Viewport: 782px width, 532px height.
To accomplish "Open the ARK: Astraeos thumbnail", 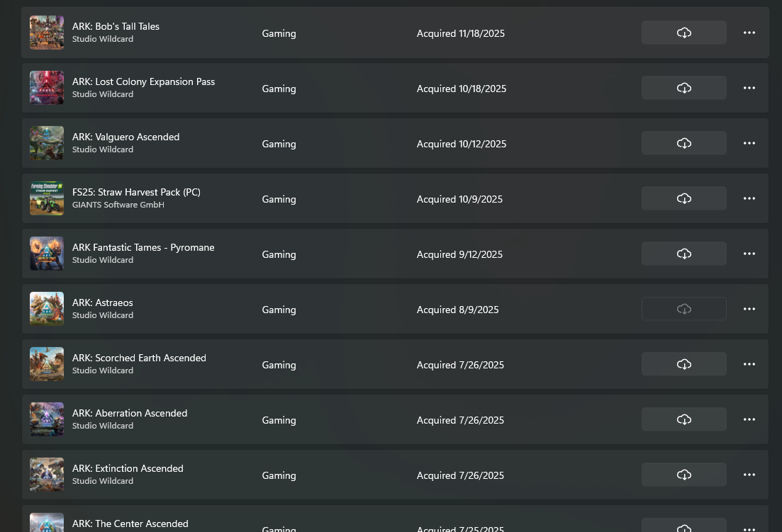I will pyautogui.click(x=47, y=309).
